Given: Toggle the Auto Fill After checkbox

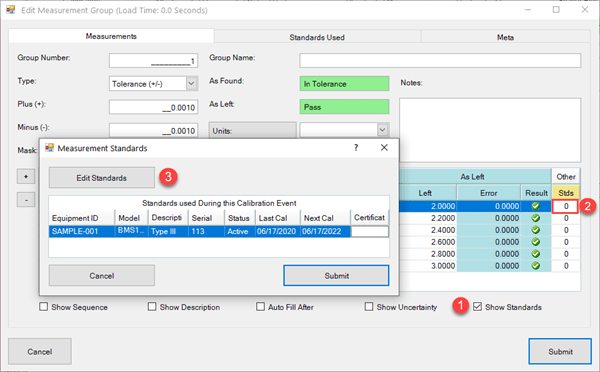Looking at the screenshot, I should coord(260,307).
